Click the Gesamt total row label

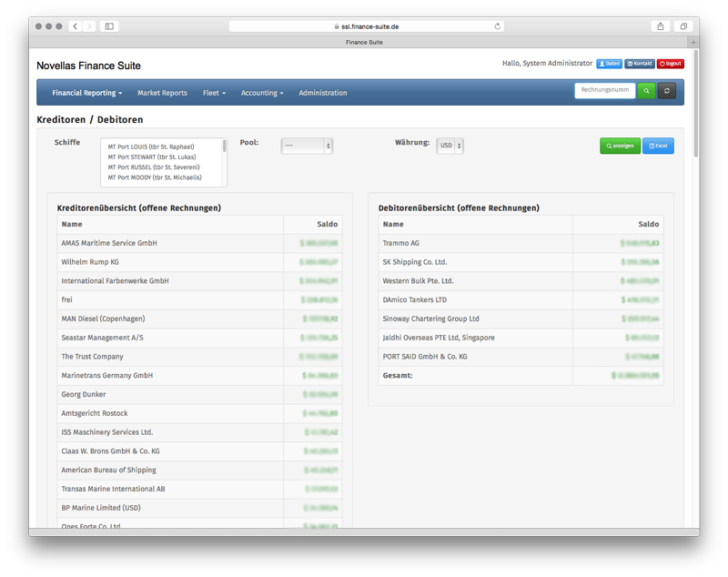click(x=398, y=376)
